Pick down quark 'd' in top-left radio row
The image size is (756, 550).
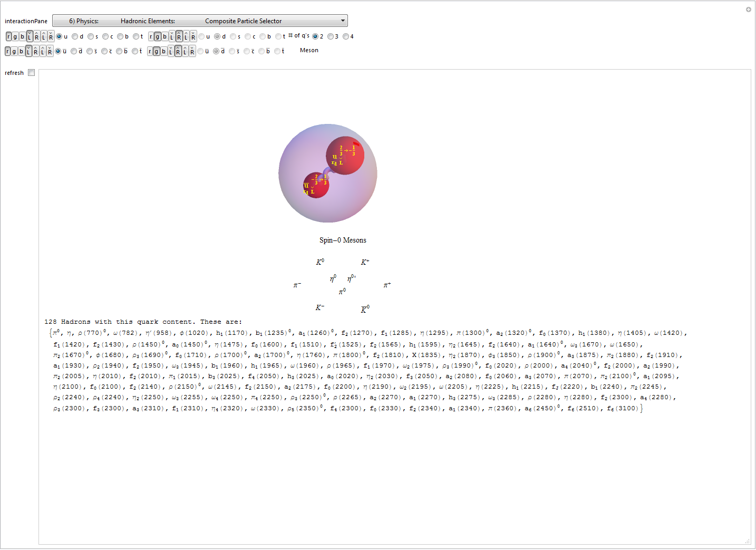[75, 36]
